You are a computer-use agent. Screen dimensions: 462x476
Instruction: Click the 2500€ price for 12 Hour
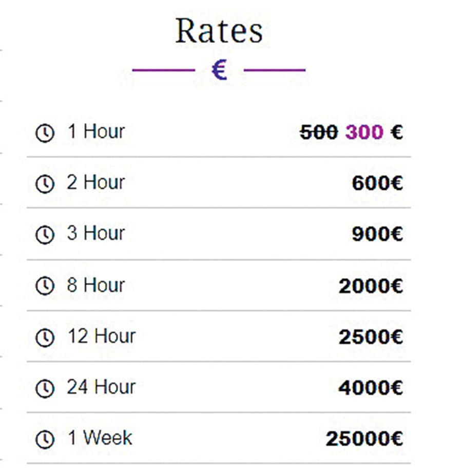click(371, 338)
